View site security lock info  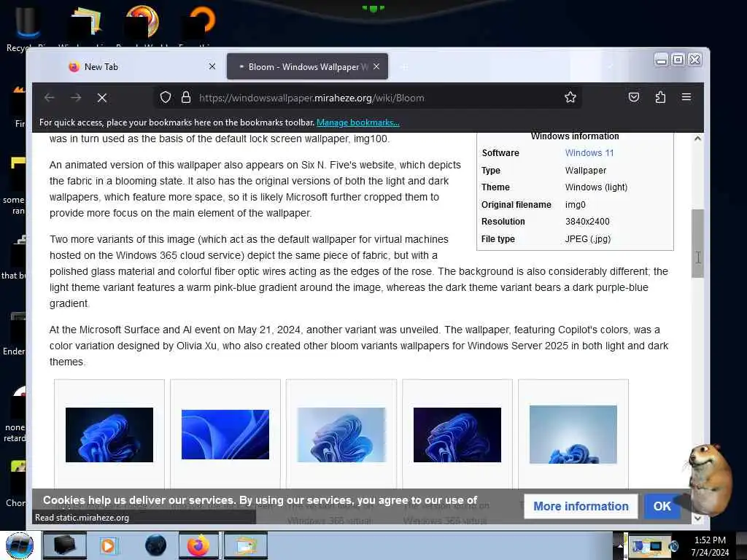[186, 98]
